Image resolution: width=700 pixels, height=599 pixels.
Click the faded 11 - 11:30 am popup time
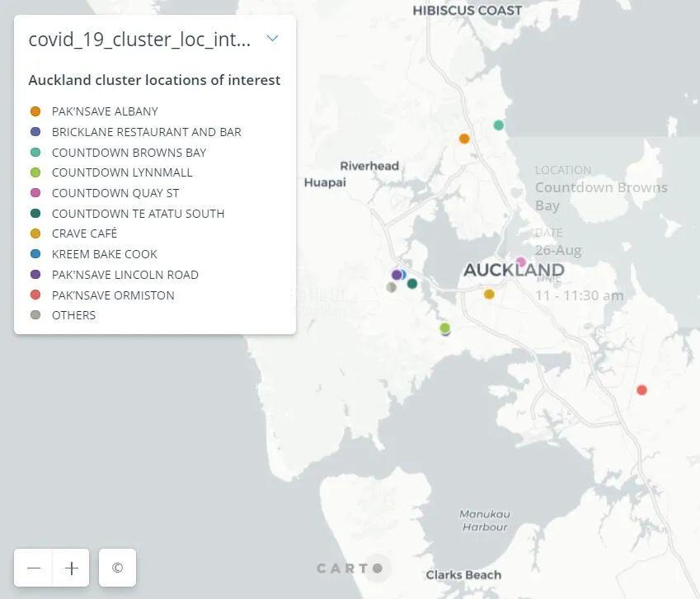point(580,295)
